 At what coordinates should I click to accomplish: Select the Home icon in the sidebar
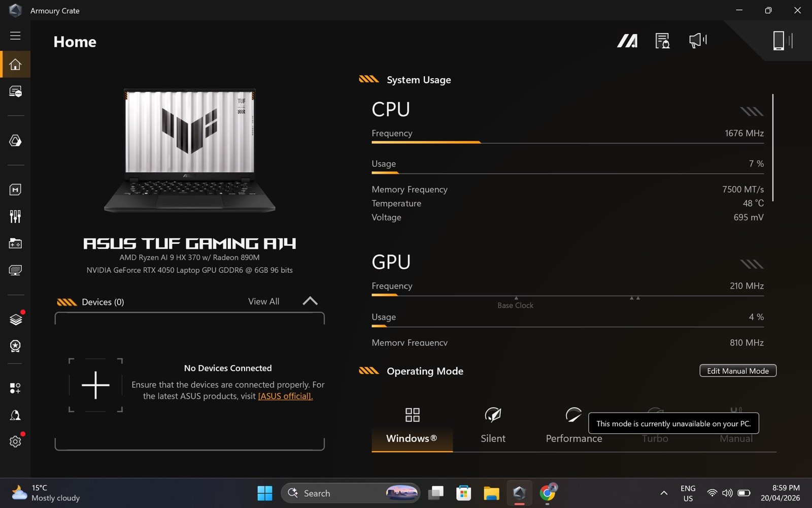(x=15, y=65)
